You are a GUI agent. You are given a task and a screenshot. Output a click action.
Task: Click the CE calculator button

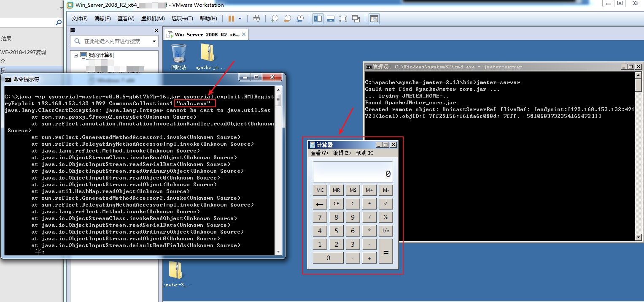coord(336,204)
